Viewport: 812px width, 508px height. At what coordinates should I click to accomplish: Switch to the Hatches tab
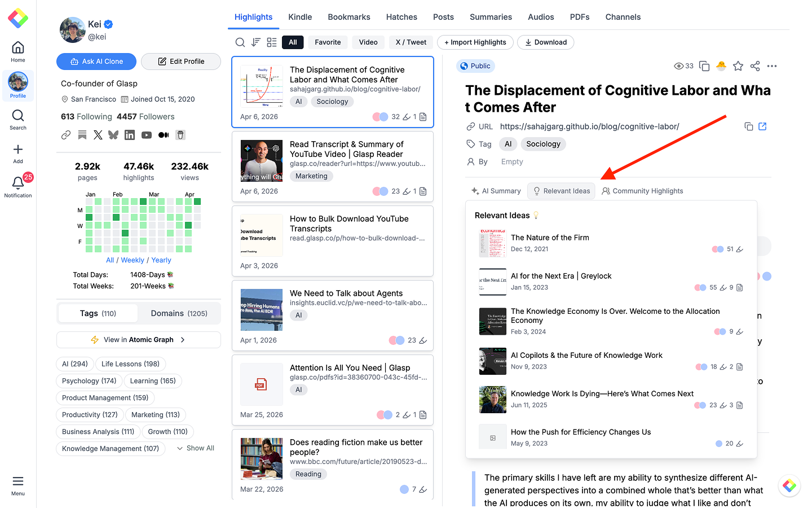pos(401,17)
